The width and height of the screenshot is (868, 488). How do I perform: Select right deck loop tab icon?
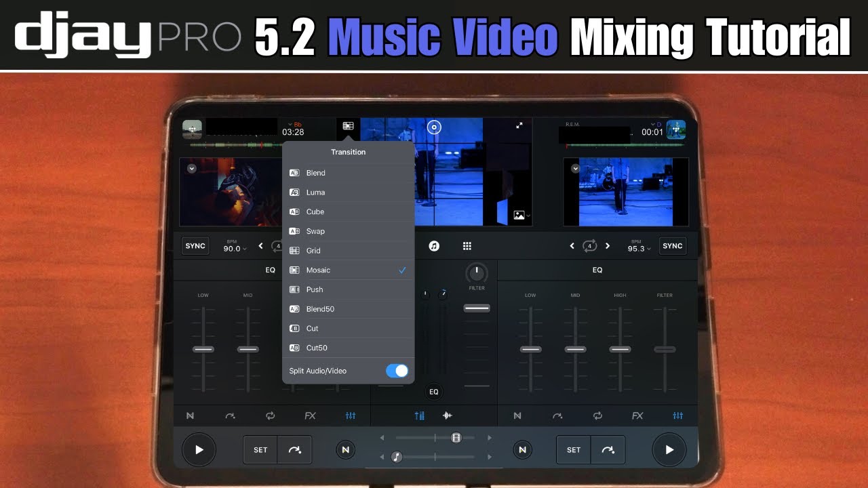coord(597,415)
